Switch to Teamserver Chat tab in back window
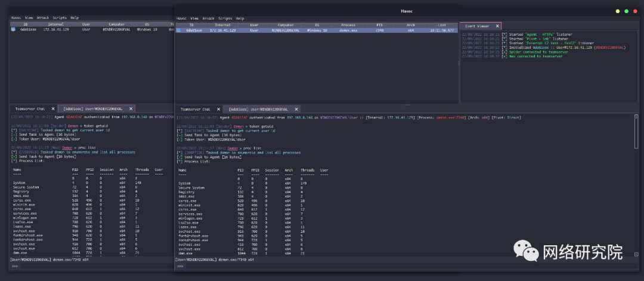This screenshot has width=644, height=281. click(30, 109)
